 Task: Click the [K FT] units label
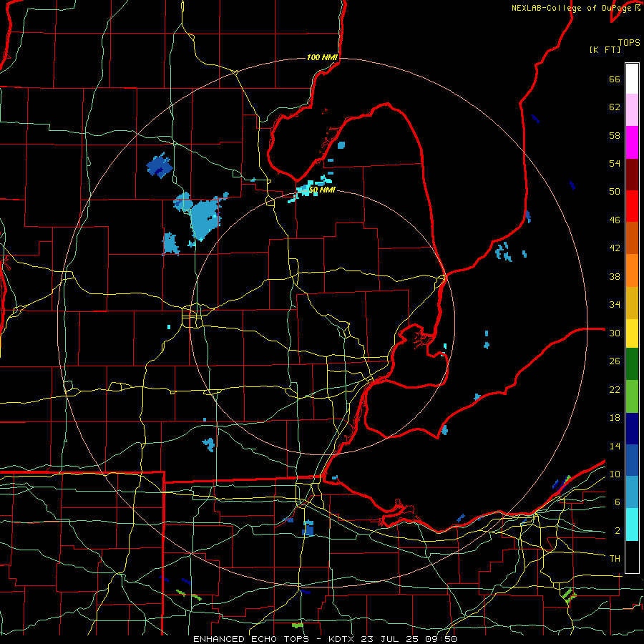pos(605,49)
